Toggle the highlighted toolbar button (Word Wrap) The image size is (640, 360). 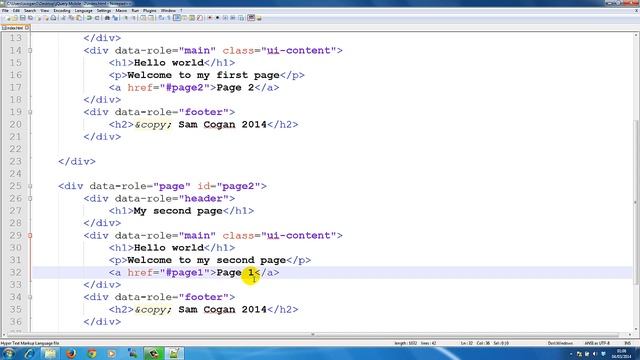point(176,18)
